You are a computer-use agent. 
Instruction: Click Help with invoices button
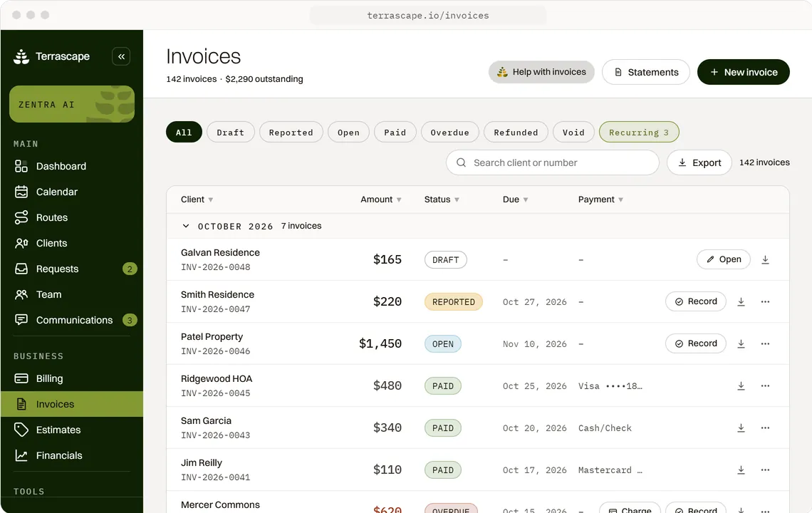pos(541,72)
